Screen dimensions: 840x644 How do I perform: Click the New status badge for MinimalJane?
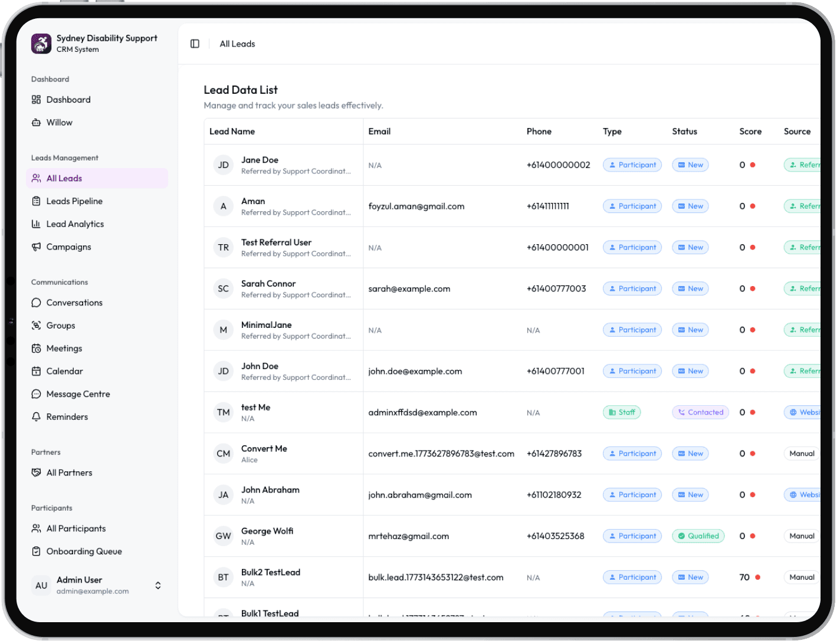(x=690, y=330)
